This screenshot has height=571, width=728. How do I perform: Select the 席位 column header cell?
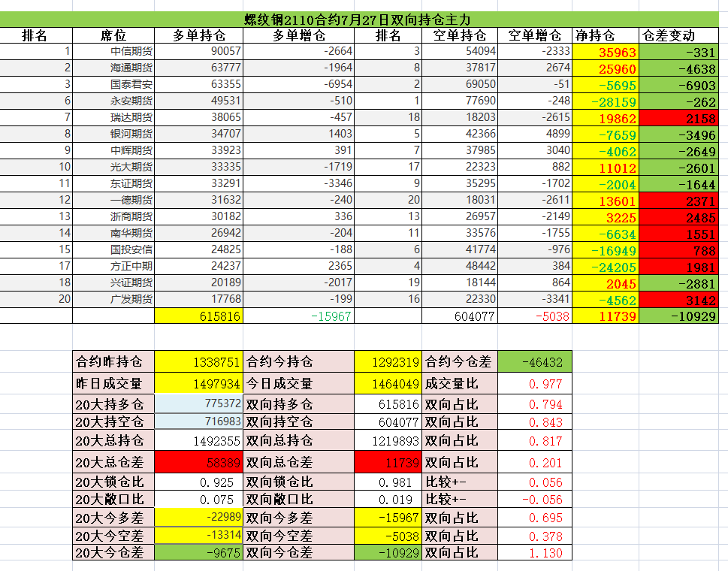[113, 35]
